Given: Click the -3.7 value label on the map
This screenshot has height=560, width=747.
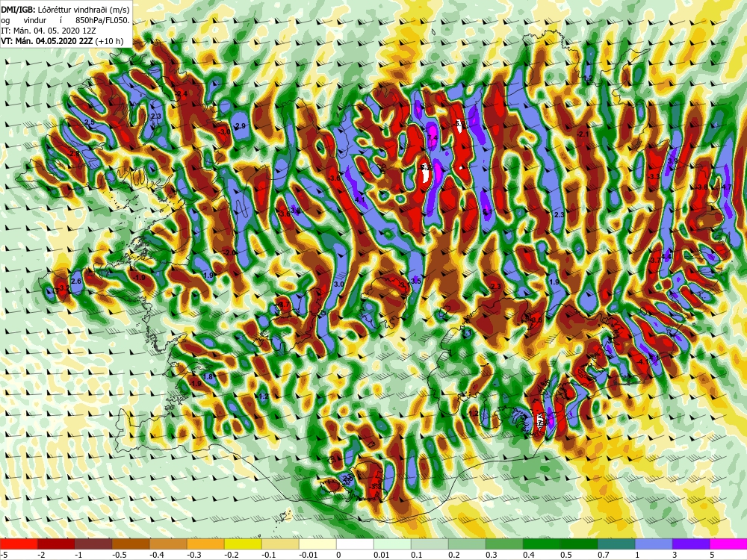Looking at the screenshot, I should (655, 260).
